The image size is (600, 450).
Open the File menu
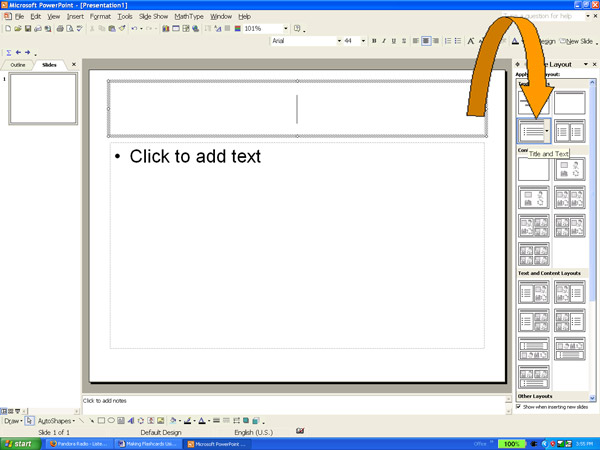click(x=19, y=16)
